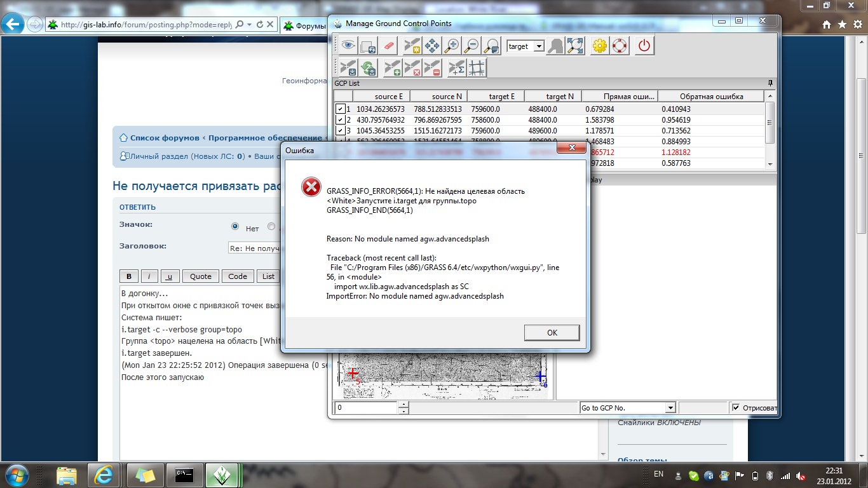Screen dimensions: 868x488
Task: Click the GCP number input field
Action: coord(366,408)
